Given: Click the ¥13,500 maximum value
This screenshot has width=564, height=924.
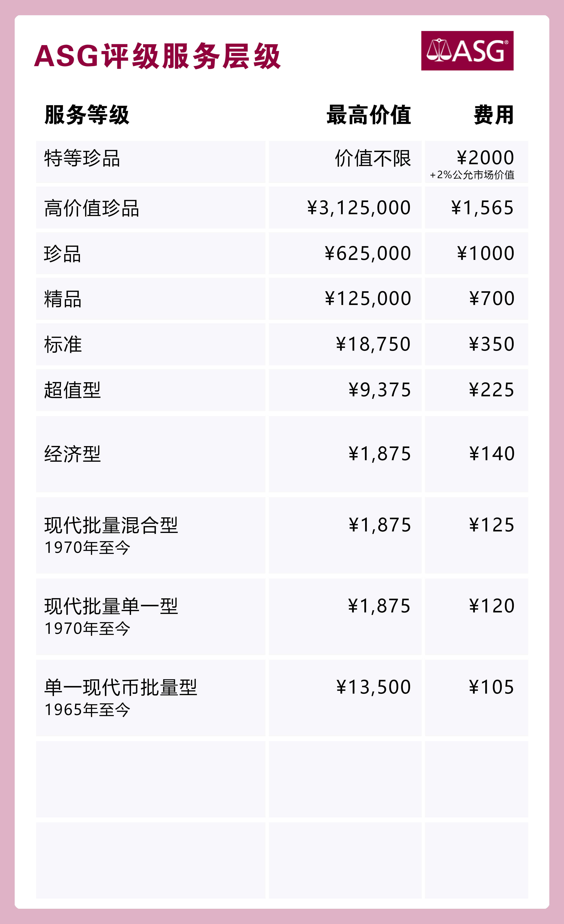Looking at the screenshot, I should [x=373, y=687].
